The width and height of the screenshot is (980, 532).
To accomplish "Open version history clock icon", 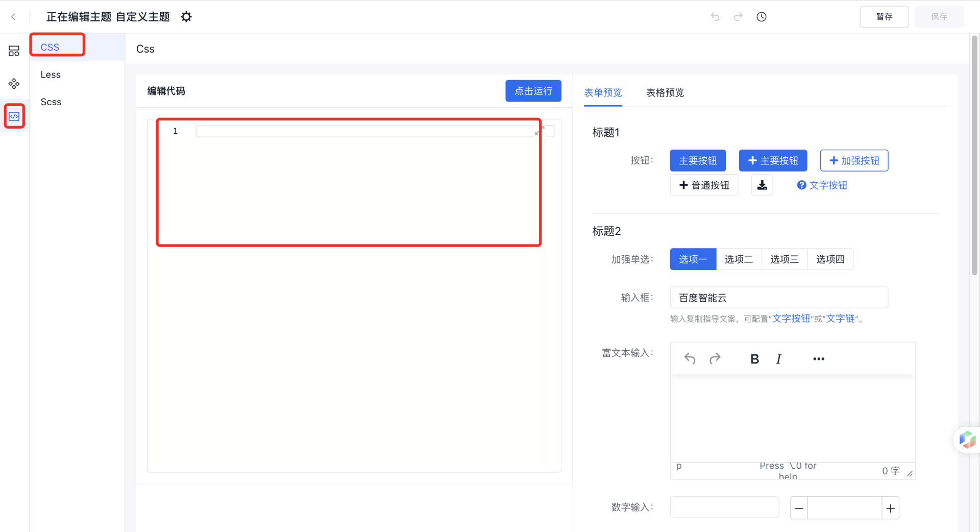I will tap(761, 17).
